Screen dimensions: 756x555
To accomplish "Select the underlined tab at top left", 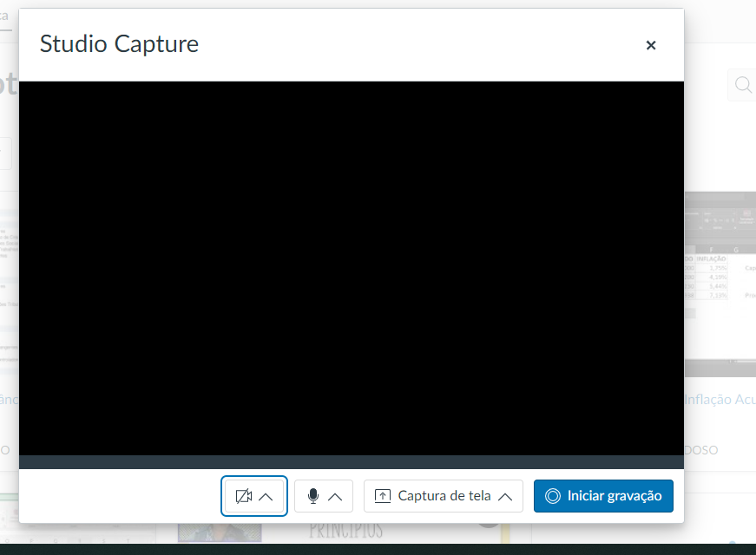I will tap(5, 16).
